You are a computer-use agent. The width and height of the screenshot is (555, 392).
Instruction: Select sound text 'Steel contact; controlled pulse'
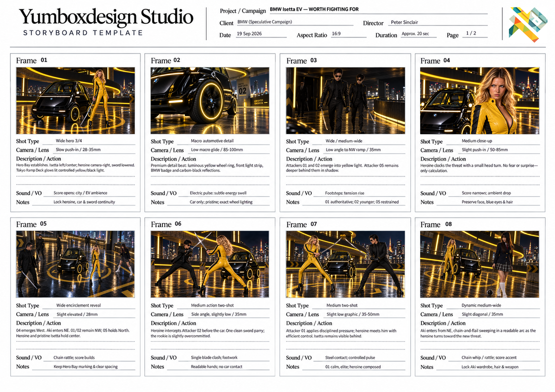coord(350,357)
